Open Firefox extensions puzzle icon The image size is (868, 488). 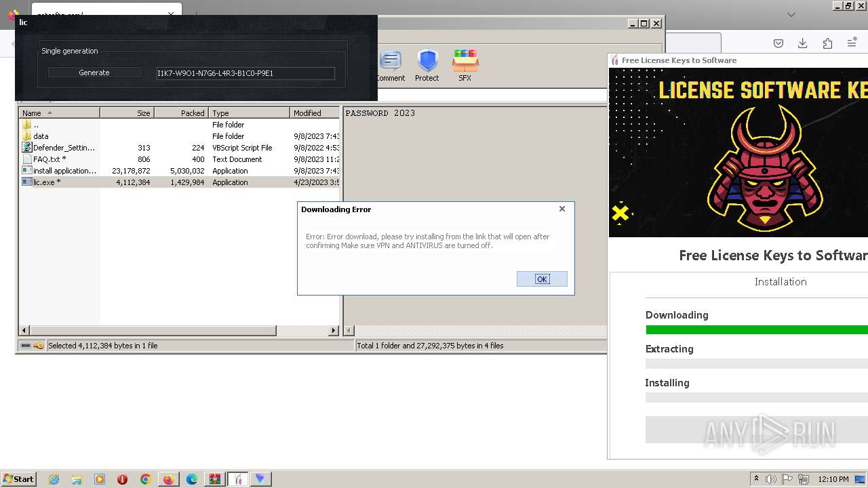pyautogui.click(x=827, y=43)
